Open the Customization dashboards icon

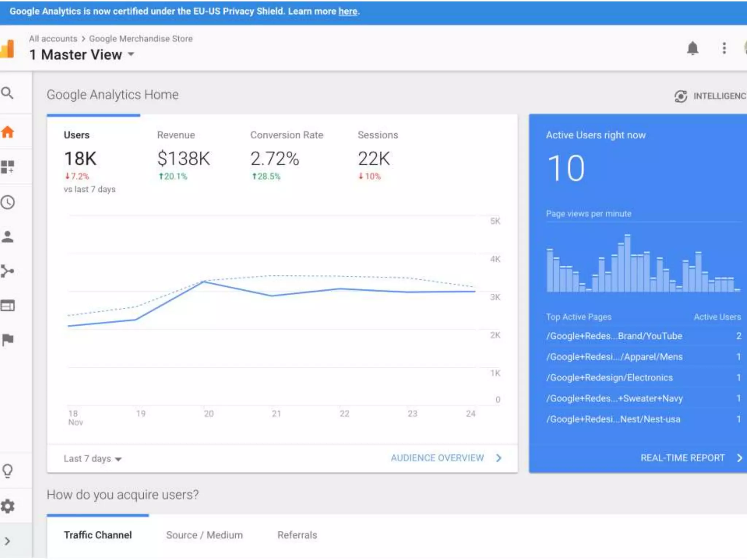[7, 167]
